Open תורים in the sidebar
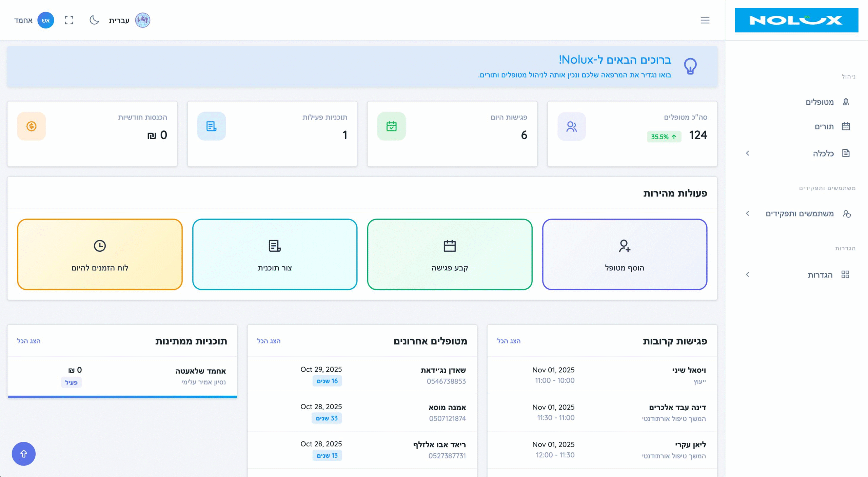The height and width of the screenshot is (477, 868). (x=824, y=126)
